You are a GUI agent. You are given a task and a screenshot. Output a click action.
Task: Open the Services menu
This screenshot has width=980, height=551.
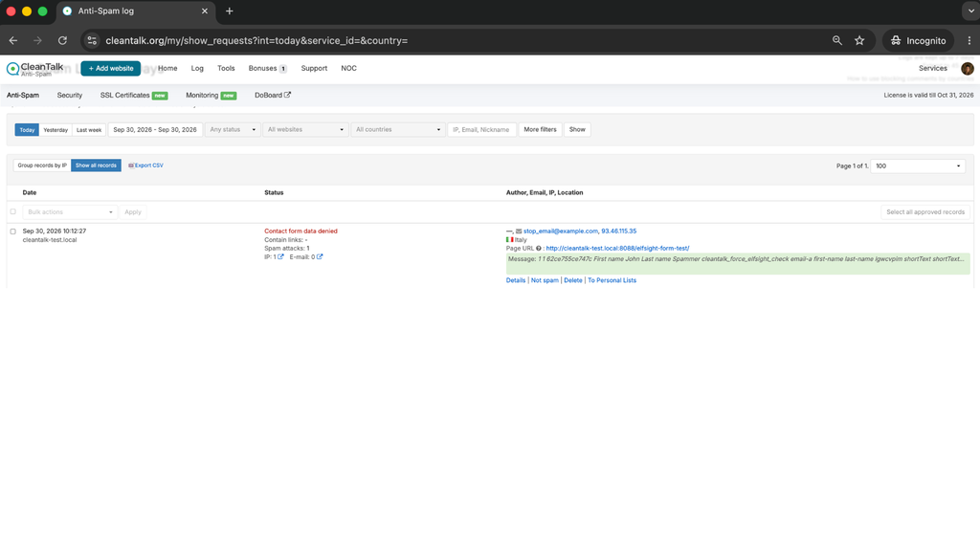(x=932, y=69)
